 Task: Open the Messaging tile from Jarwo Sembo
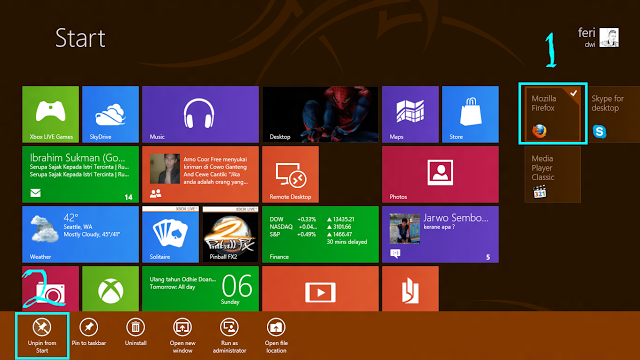440,234
